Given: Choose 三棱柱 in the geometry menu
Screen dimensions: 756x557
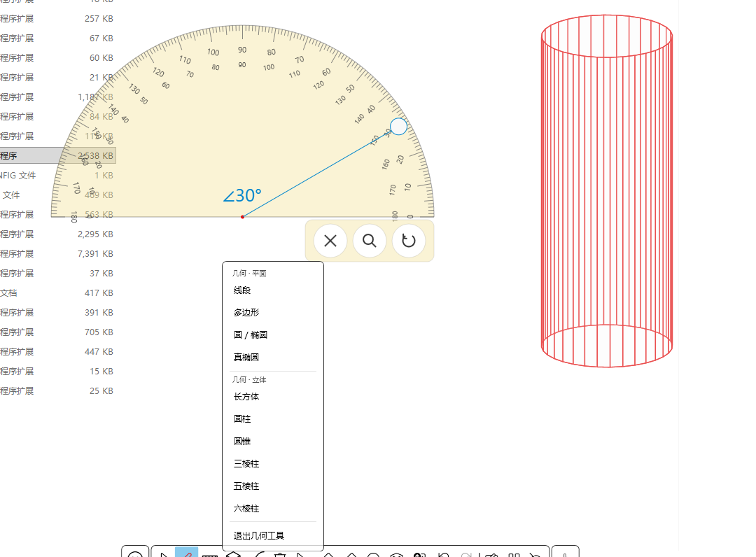Looking at the screenshot, I should pos(273,463).
